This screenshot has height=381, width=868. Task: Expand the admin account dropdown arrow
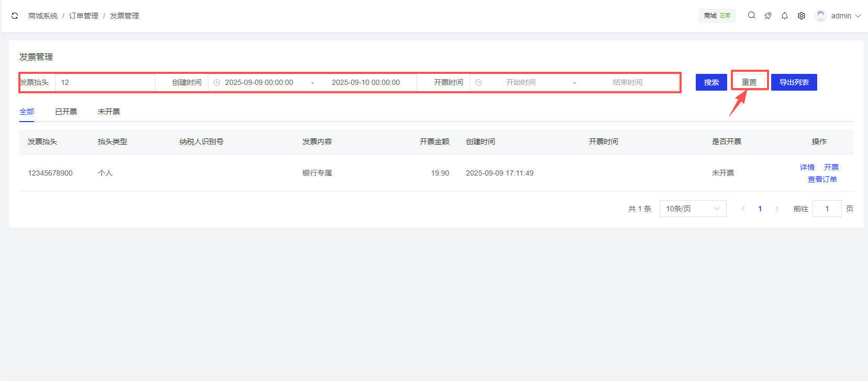[858, 16]
